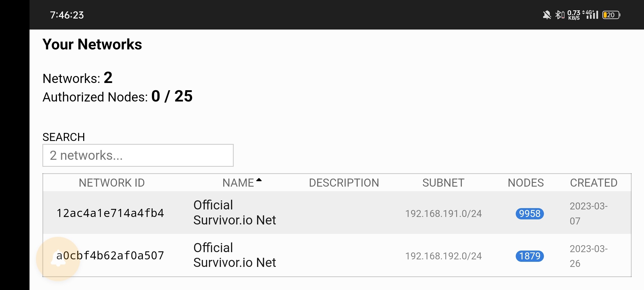Screen dimensions: 644x290
Task: Tap the Bluetooth status bar icon
Action: pyautogui.click(x=560, y=15)
